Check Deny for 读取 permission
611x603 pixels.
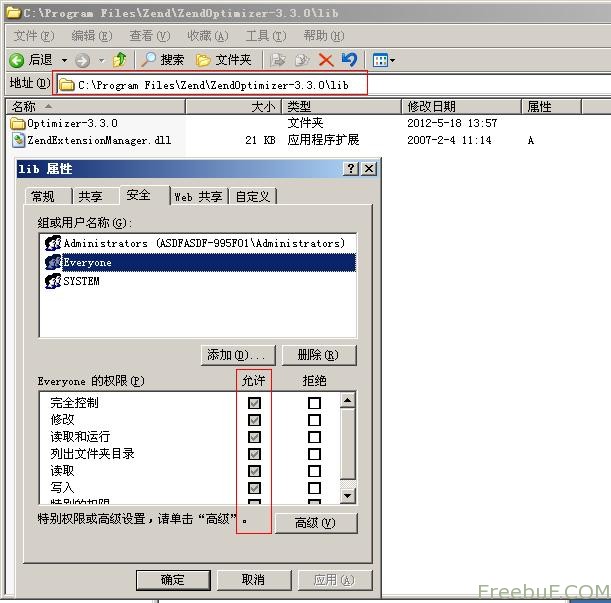(314, 471)
